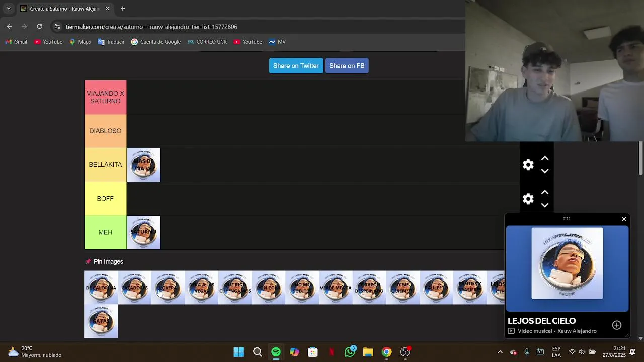Pick QUE RICO CH**NGAMOS song image
This screenshot has width=644, height=362.
click(235, 288)
